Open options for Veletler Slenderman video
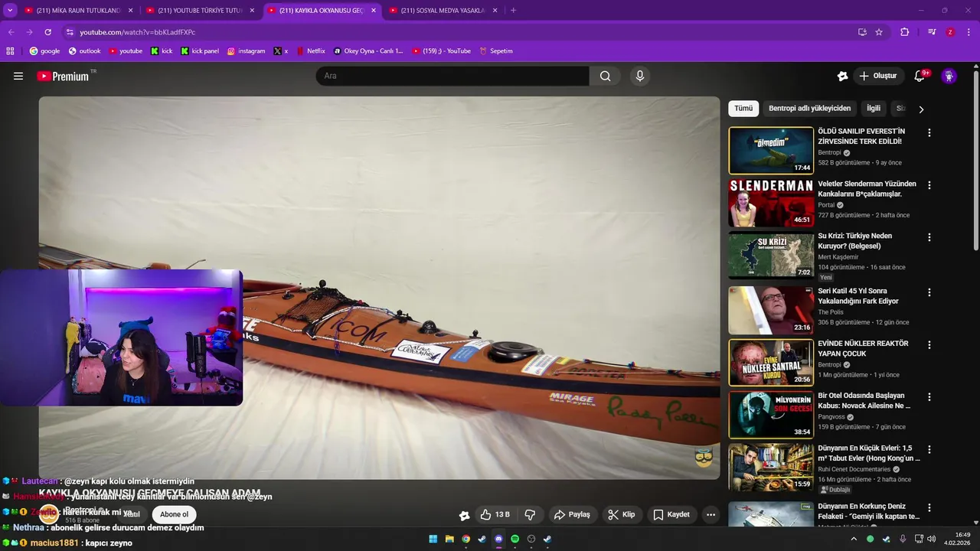 click(x=929, y=185)
